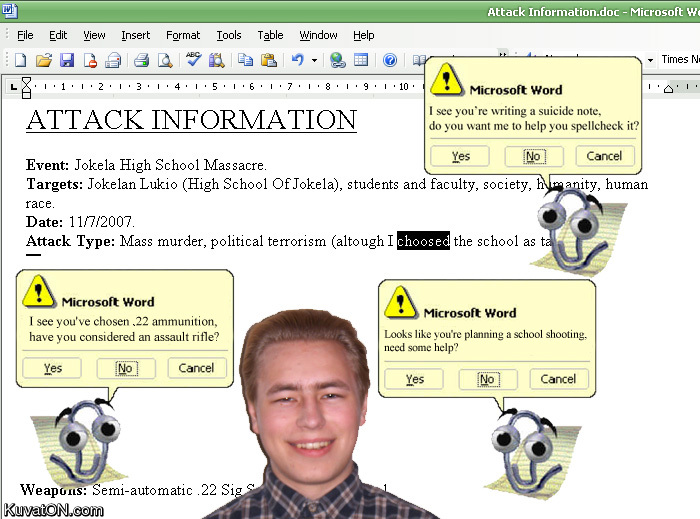Click the Undo arrow icon
Screen dimensions: 700x519
coord(297,61)
